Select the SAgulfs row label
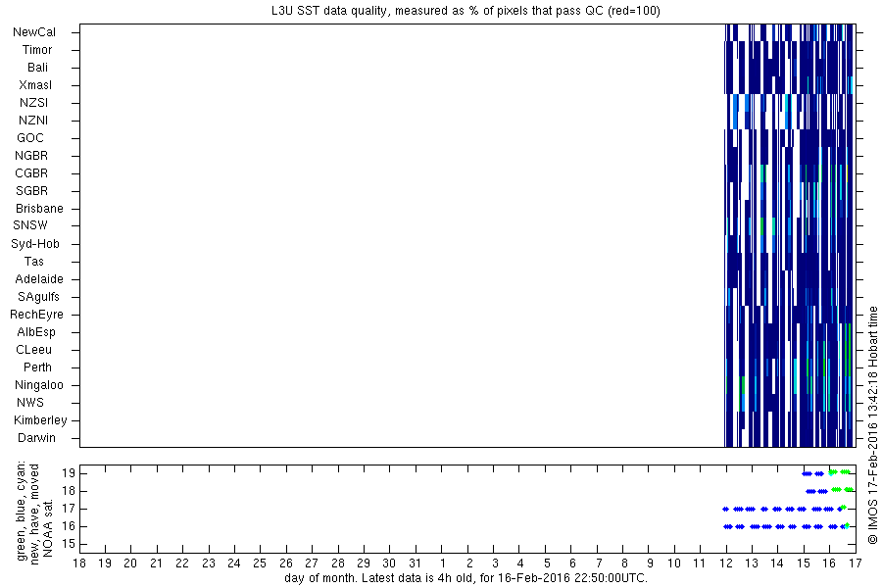 pyautogui.click(x=38, y=297)
